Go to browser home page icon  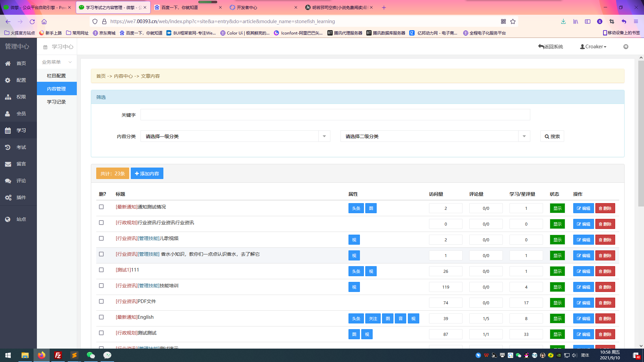44,21
